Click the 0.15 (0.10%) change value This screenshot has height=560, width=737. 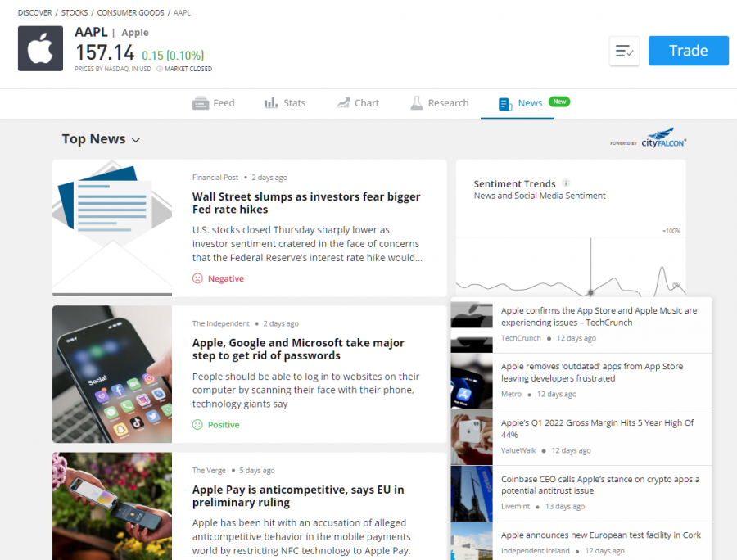[x=173, y=56]
